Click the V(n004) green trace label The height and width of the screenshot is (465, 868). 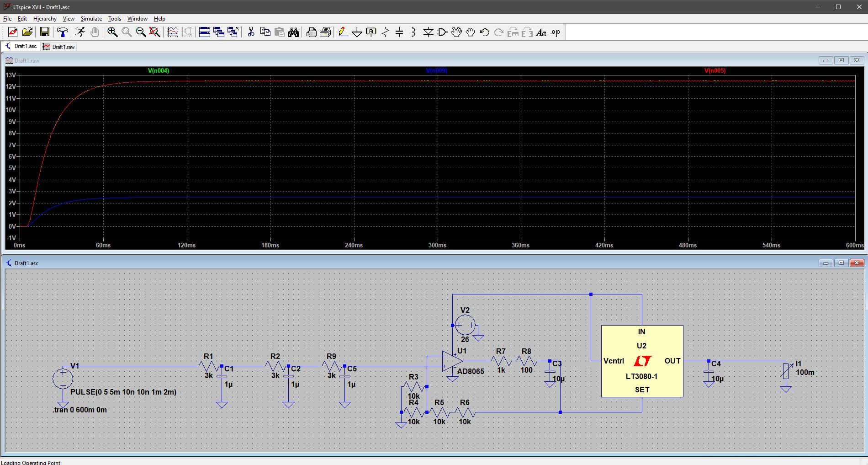(159, 71)
